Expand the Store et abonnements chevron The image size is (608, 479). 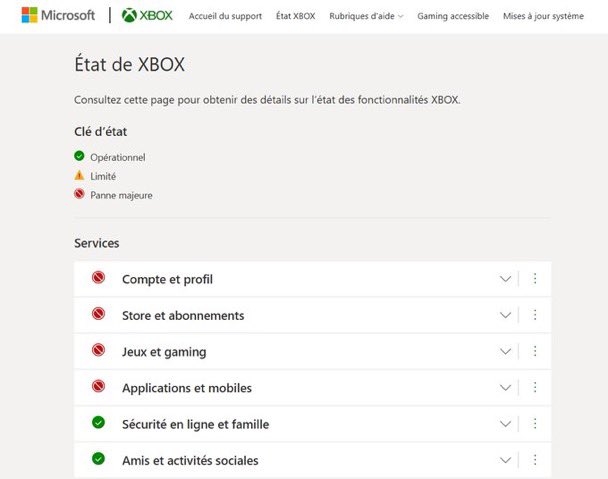(x=505, y=315)
